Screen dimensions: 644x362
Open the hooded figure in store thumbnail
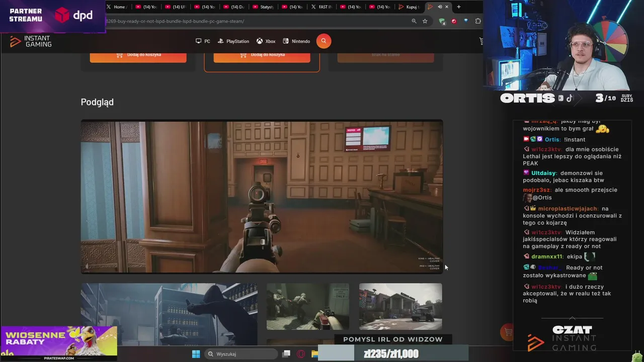click(169, 314)
